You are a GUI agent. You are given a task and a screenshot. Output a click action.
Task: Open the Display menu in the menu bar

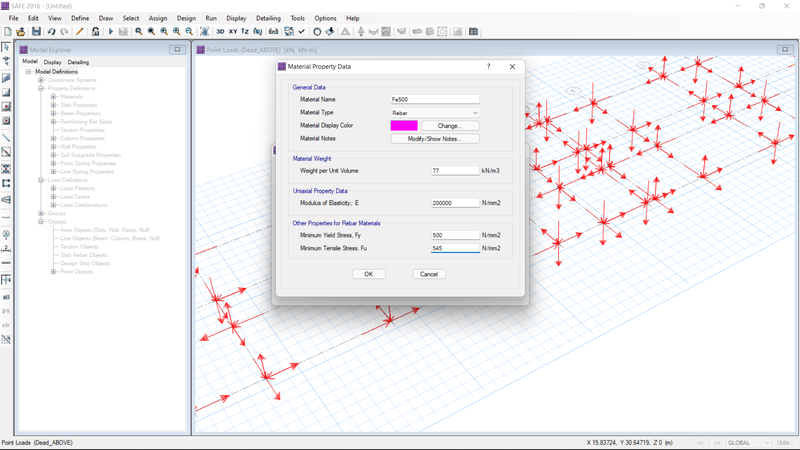pyautogui.click(x=236, y=18)
